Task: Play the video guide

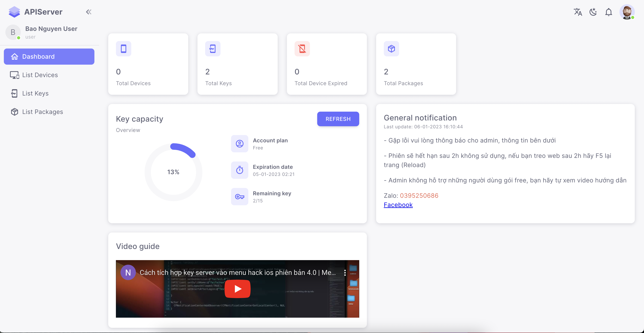Action: [237, 289]
